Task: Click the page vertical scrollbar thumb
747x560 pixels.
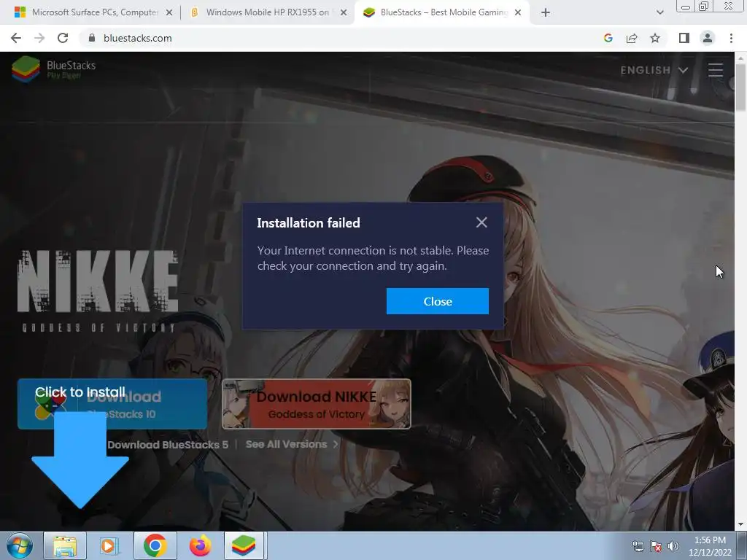Action: [740, 88]
